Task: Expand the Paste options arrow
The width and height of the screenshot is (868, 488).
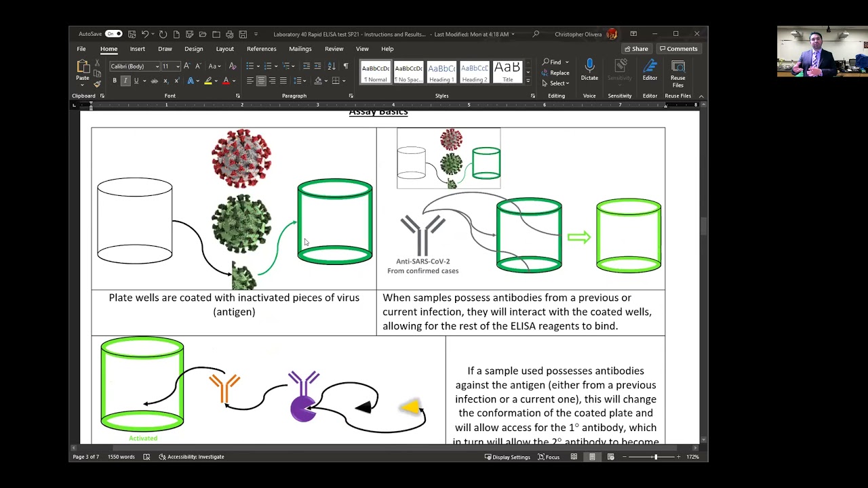Action: (82, 85)
